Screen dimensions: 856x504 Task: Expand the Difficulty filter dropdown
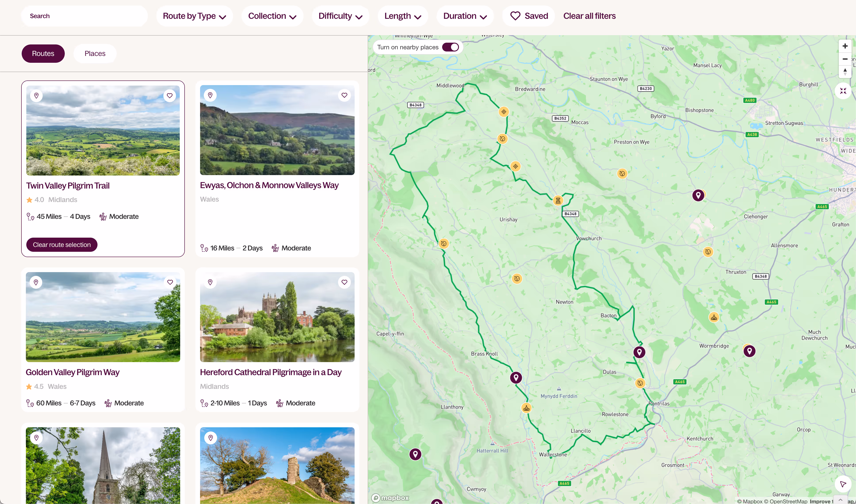click(x=340, y=16)
